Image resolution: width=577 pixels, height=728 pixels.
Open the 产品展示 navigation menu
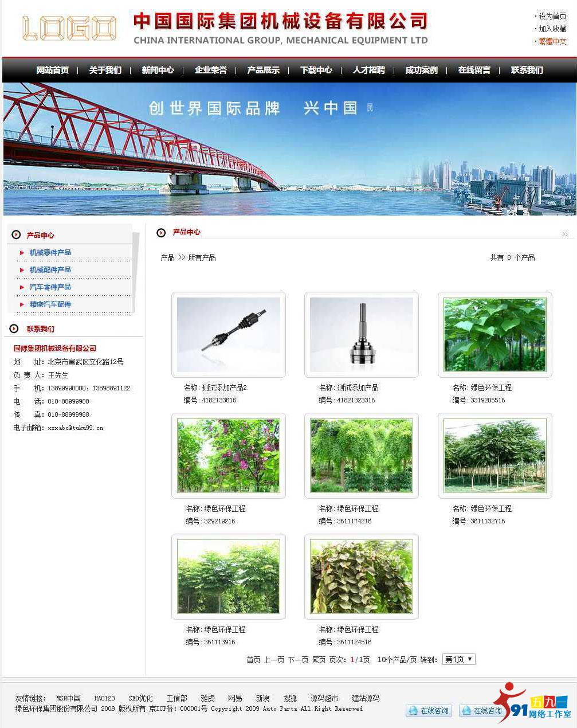tap(262, 70)
